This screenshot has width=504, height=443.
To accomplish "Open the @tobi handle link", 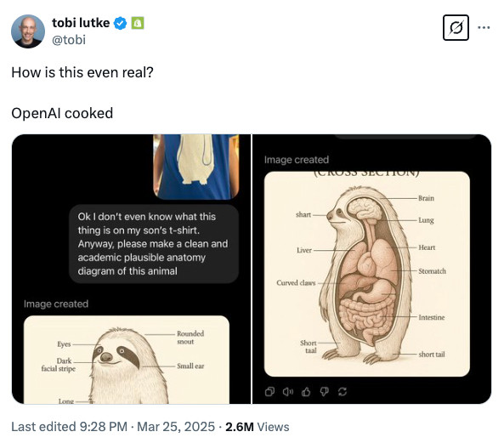I will point(69,40).
